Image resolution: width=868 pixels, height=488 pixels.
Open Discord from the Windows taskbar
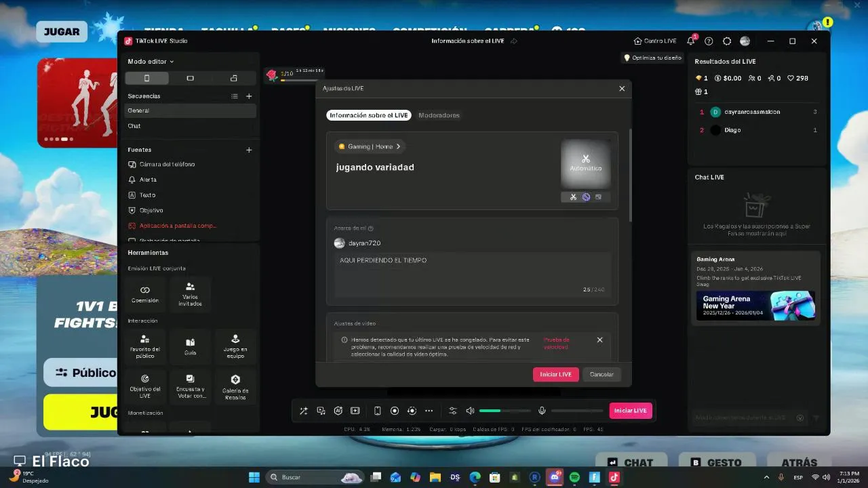tap(555, 477)
